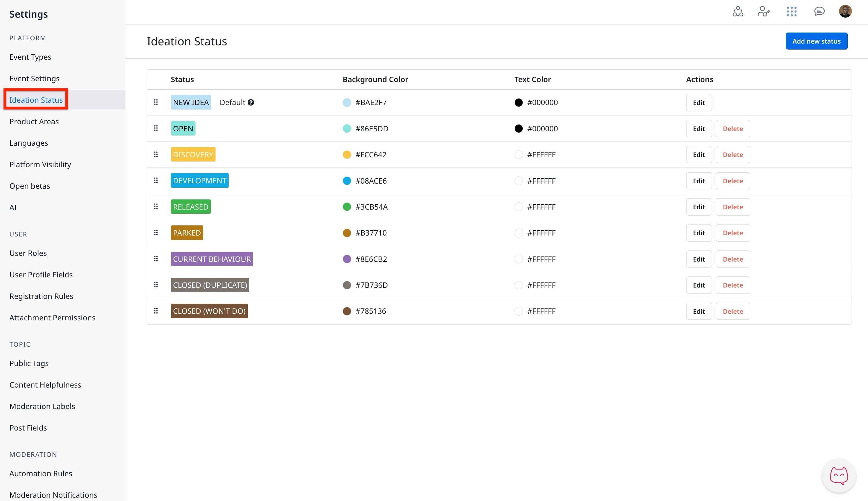
Task: Click drag handle for RELEASED row
Action: click(x=156, y=206)
